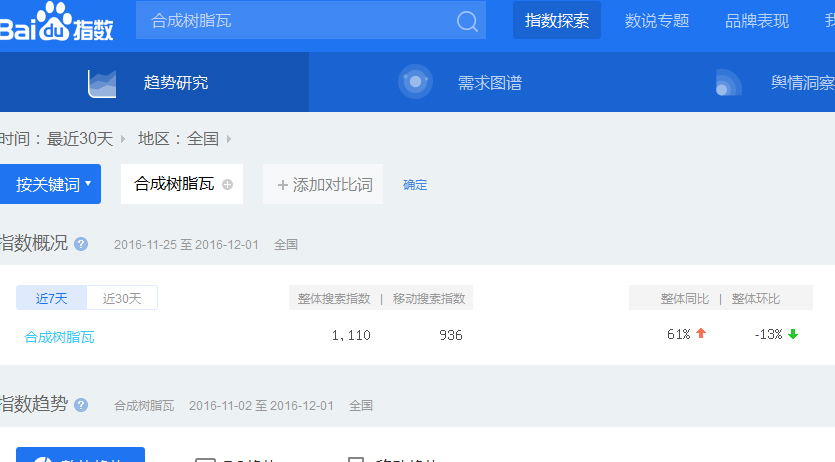Open the 指数探索 menu item

click(557, 21)
